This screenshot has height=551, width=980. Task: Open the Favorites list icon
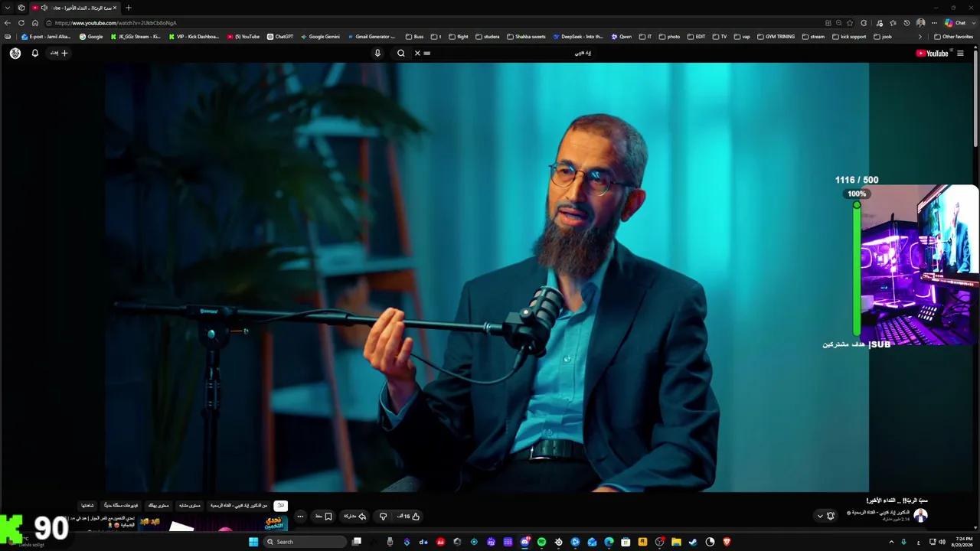[893, 23]
